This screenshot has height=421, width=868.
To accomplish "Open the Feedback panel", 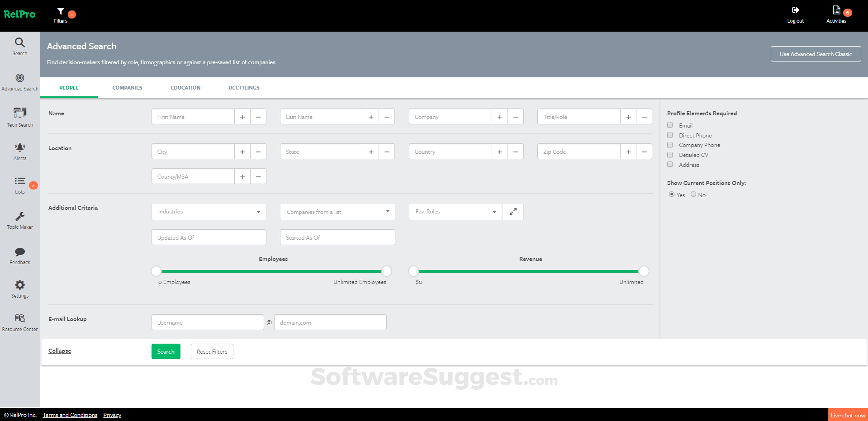I will [19, 255].
